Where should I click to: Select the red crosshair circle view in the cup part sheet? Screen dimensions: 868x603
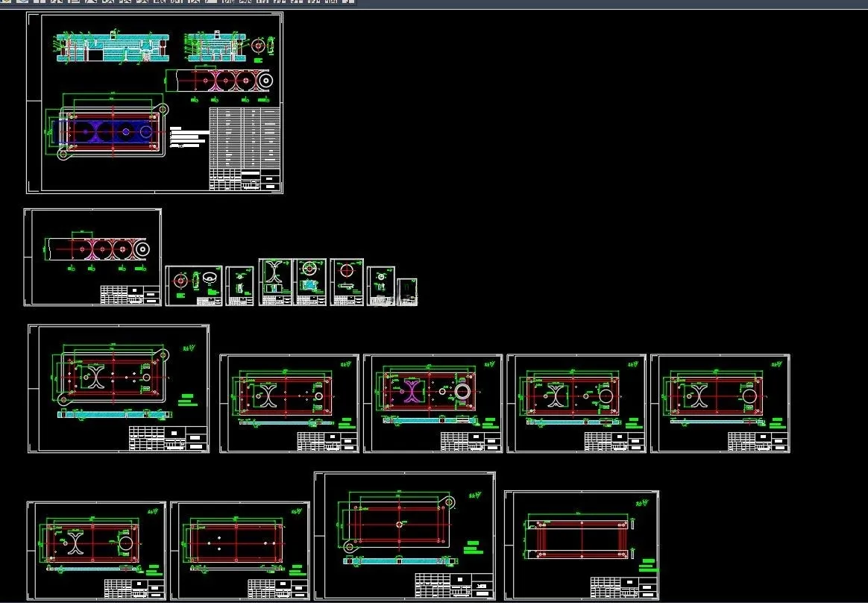[x=180, y=281]
